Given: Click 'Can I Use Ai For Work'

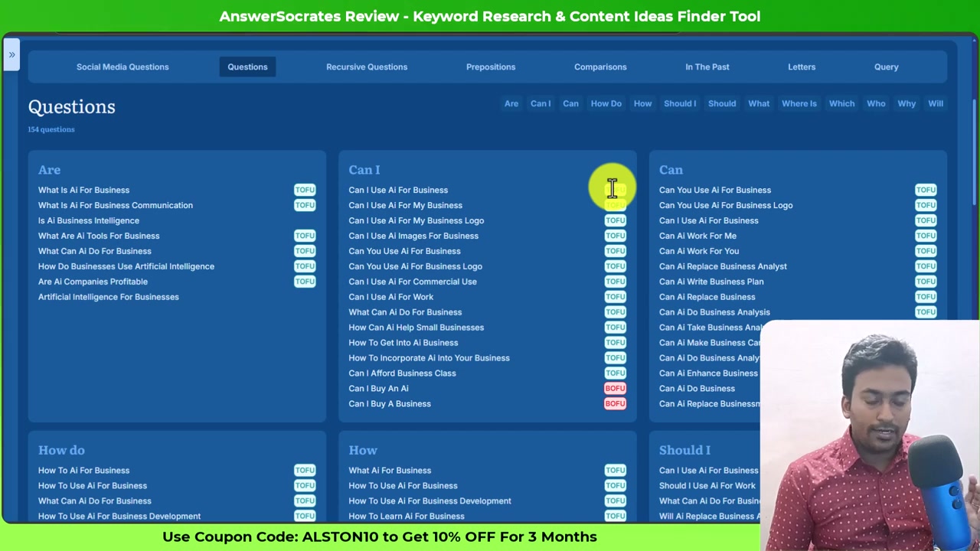Looking at the screenshot, I should pos(391,297).
